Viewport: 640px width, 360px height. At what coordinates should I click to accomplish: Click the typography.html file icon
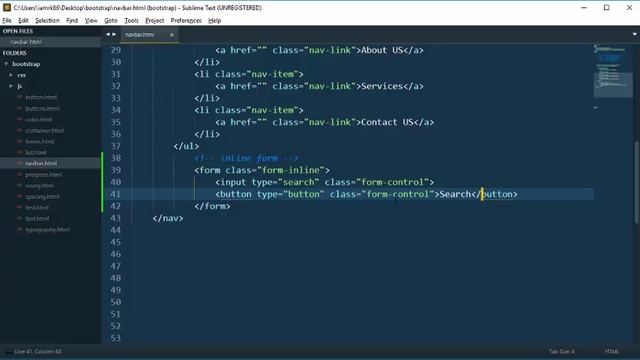click(19, 230)
